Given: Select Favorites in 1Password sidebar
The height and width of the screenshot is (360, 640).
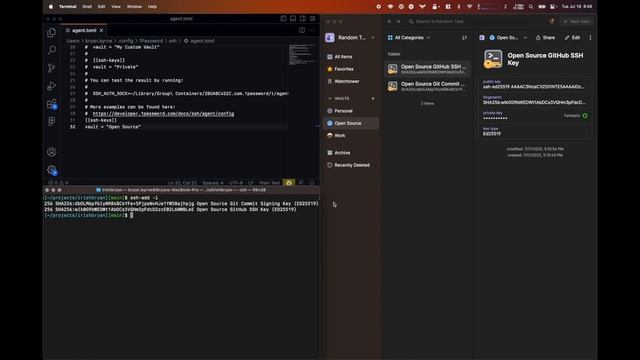Looking at the screenshot, I should (x=351, y=69).
